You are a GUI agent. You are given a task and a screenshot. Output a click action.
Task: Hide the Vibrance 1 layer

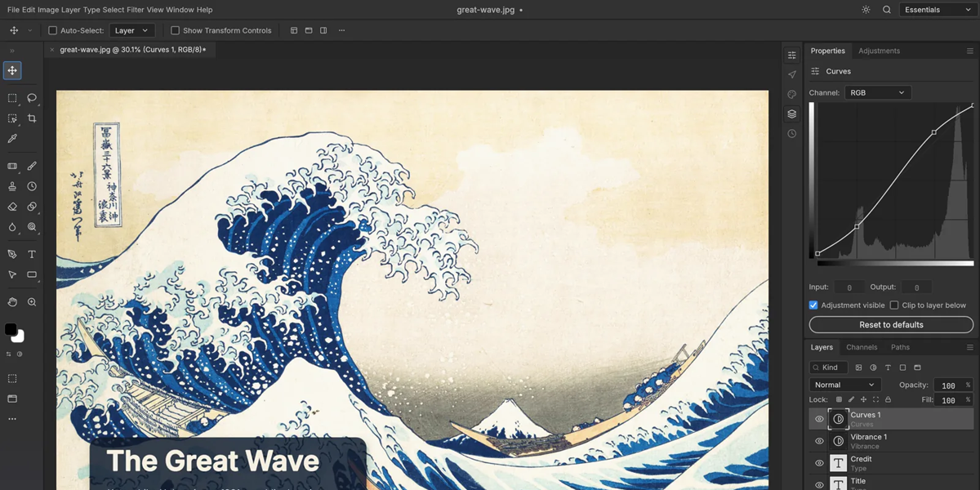[x=819, y=441]
